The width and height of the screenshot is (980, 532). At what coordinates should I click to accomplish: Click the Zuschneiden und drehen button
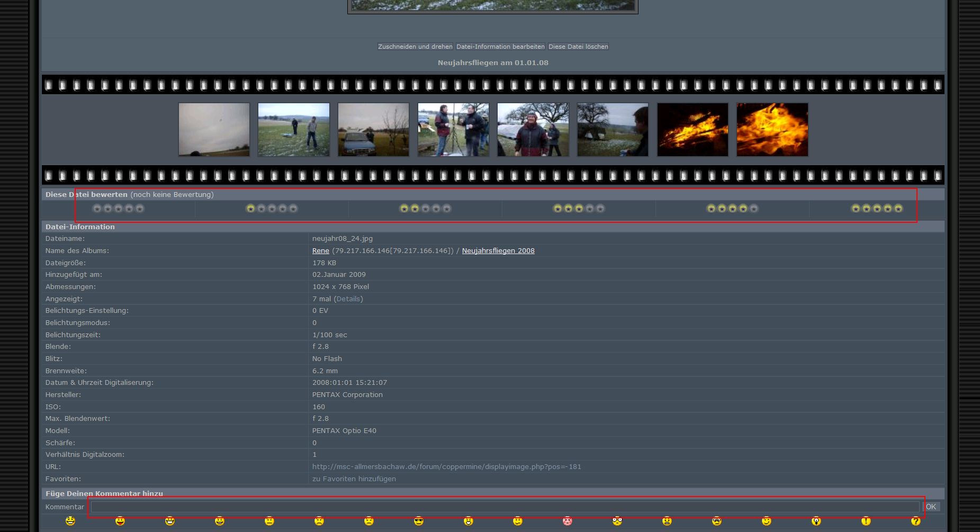tap(415, 47)
